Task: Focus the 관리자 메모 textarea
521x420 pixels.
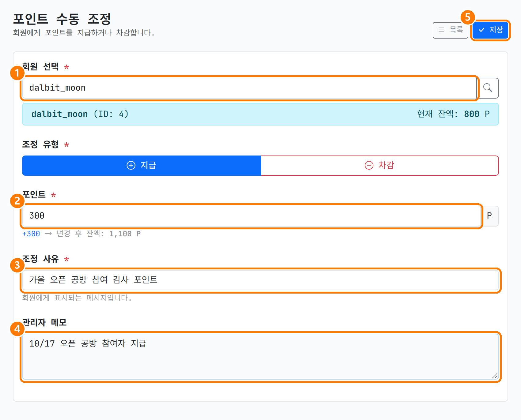Action: click(x=260, y=357)
